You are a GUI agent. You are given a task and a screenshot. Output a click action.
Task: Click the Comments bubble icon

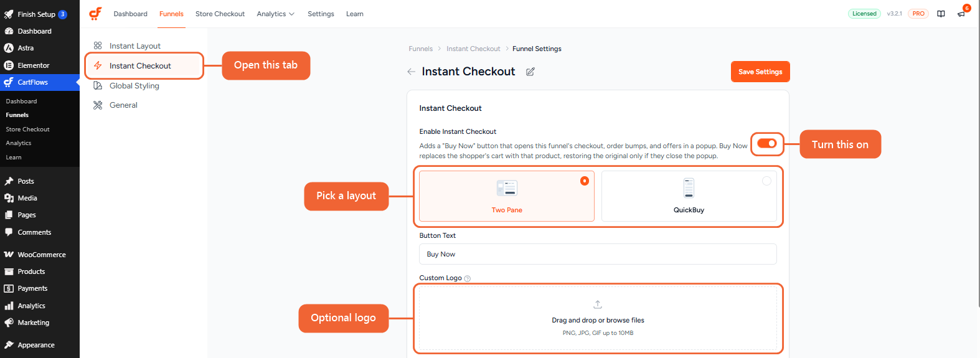tap(9, 232)
